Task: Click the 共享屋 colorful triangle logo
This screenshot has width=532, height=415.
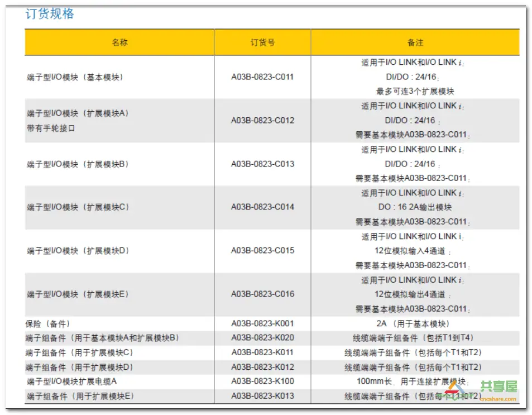Action: pyautogui.click(x=456, y=390)
